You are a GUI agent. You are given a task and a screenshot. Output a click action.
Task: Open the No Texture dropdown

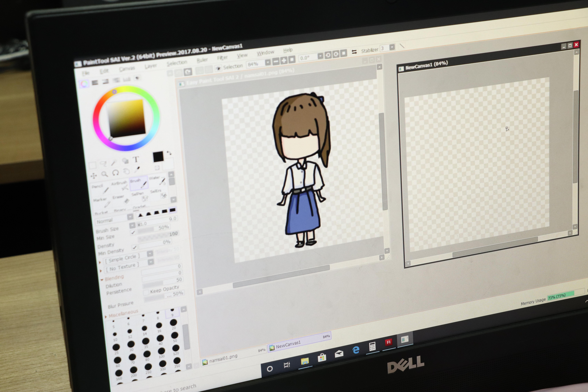pos(151,262)
